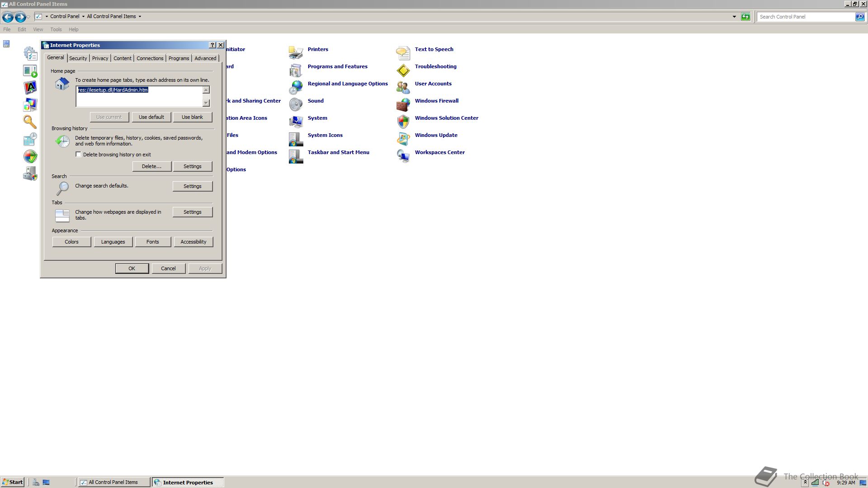
Task: Open the Troubleshooting yellow diamond icon
Action: click(403, 70)
